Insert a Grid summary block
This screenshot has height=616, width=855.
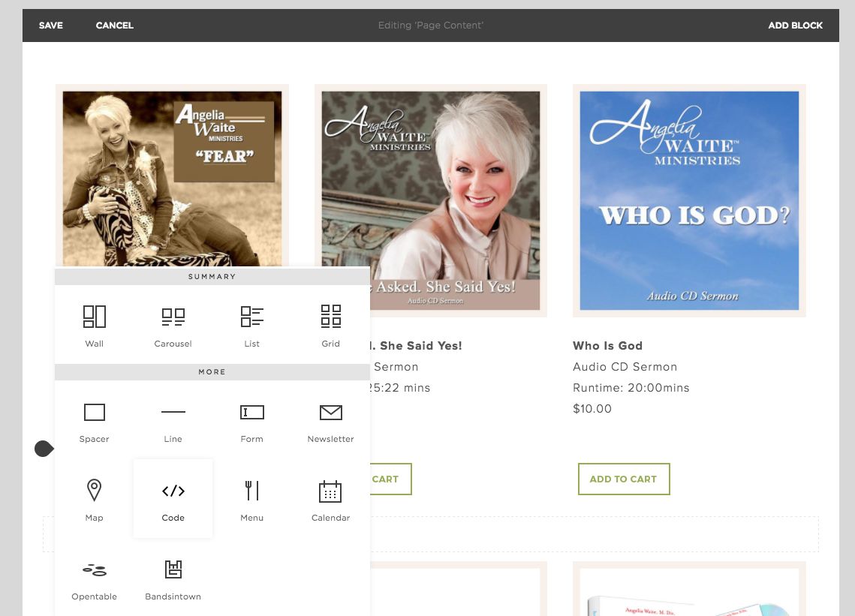click(x=330, y=324)
